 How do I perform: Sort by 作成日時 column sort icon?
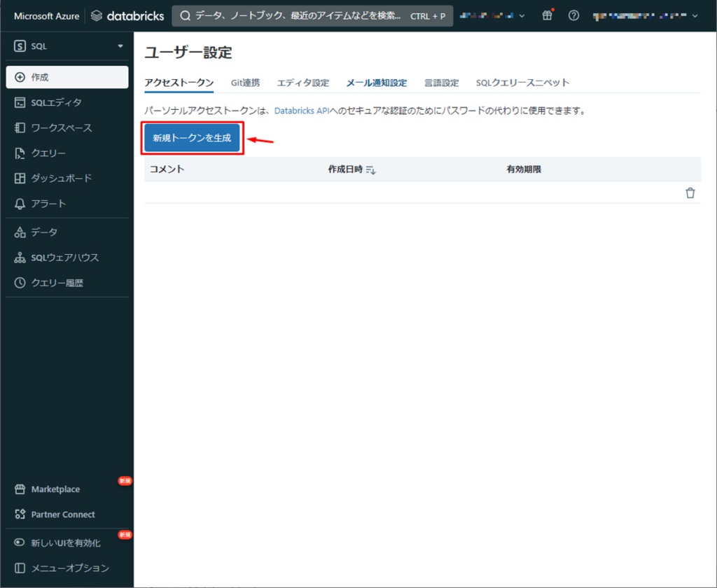[370, 170]
